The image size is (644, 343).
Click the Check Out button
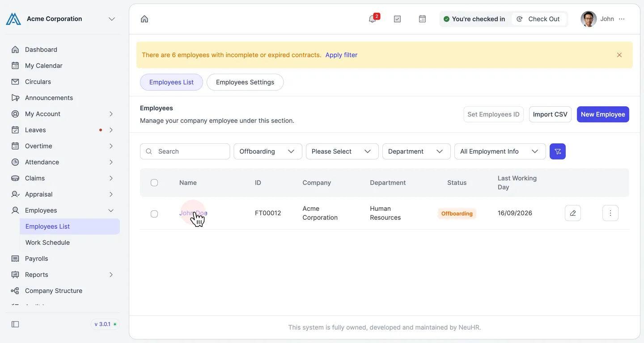539,19
